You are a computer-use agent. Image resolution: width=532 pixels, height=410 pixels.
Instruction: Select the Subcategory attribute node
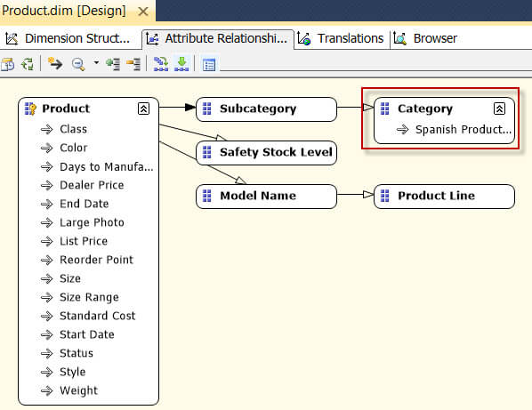[266, 109]
